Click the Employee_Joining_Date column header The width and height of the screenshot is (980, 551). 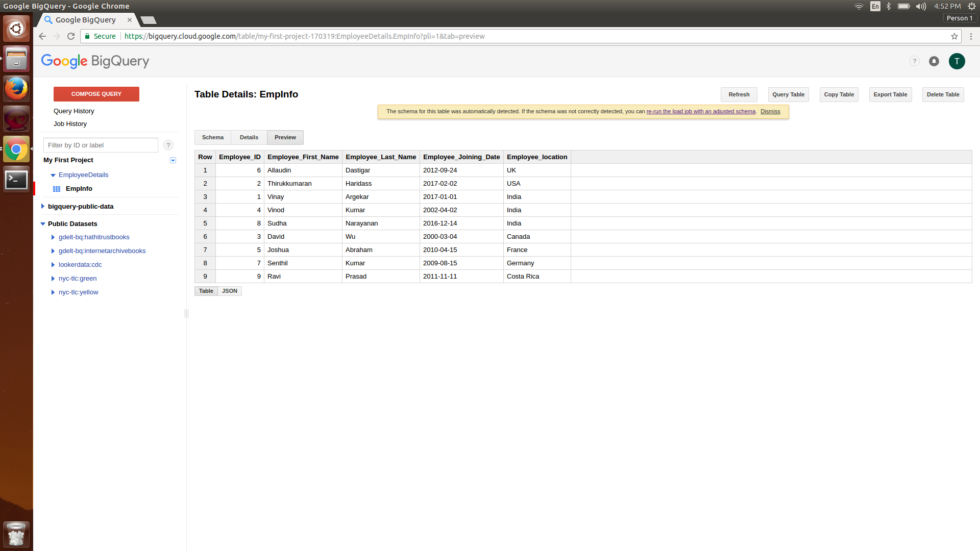(x=461, y=157)
